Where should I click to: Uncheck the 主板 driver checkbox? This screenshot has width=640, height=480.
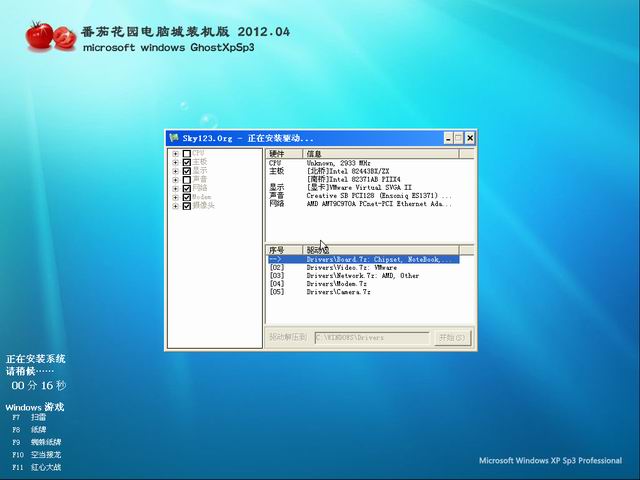187,162
